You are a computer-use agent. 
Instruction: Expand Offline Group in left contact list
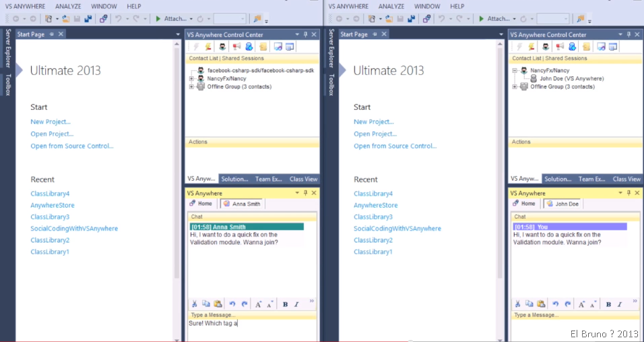click(x=191, y=86)
